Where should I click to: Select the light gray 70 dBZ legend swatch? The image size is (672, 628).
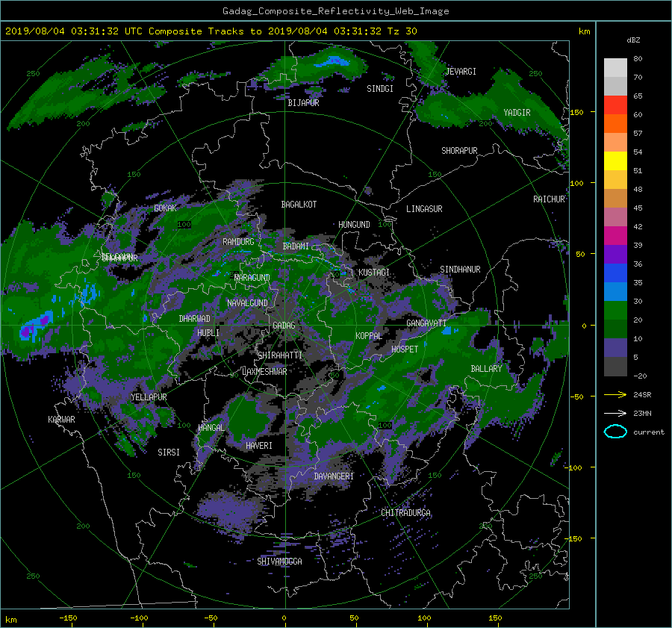pos(615,68)
